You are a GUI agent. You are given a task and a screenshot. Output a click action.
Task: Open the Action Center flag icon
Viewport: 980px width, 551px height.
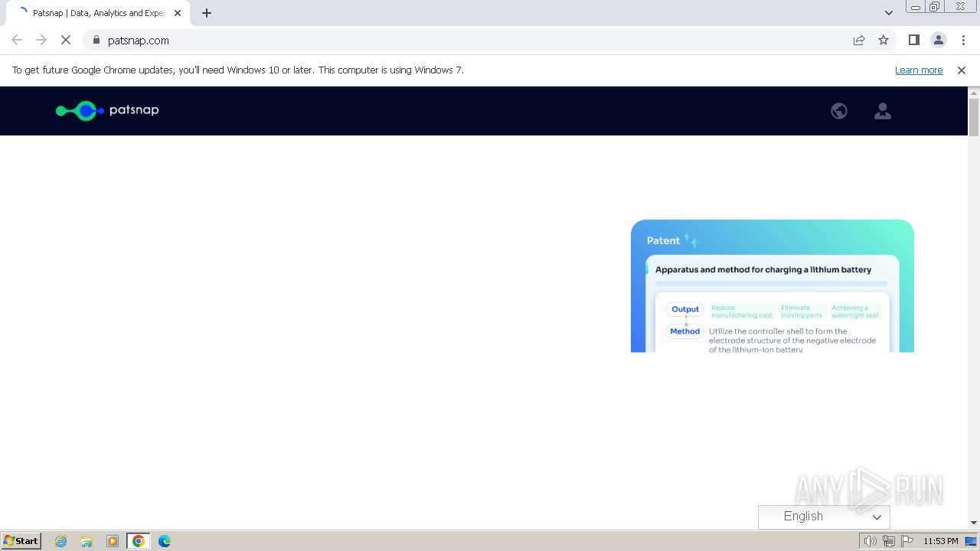(x=907, y=541)
